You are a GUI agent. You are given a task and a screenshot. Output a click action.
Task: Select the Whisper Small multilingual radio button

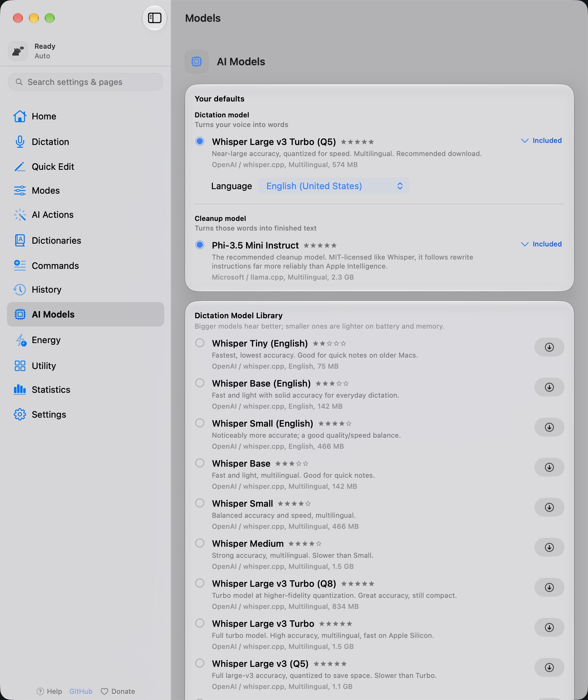pos(200,503)
